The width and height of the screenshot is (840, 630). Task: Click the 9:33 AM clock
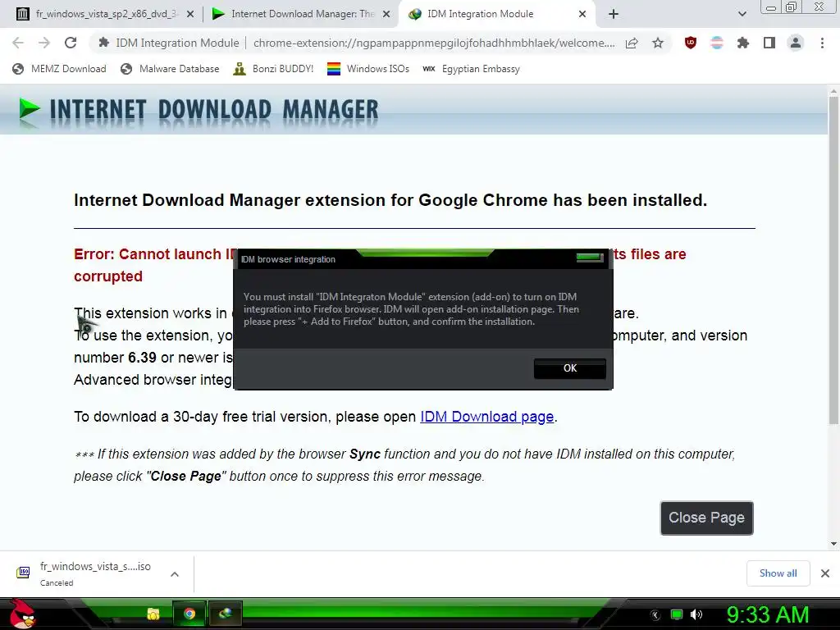[768, 614]
